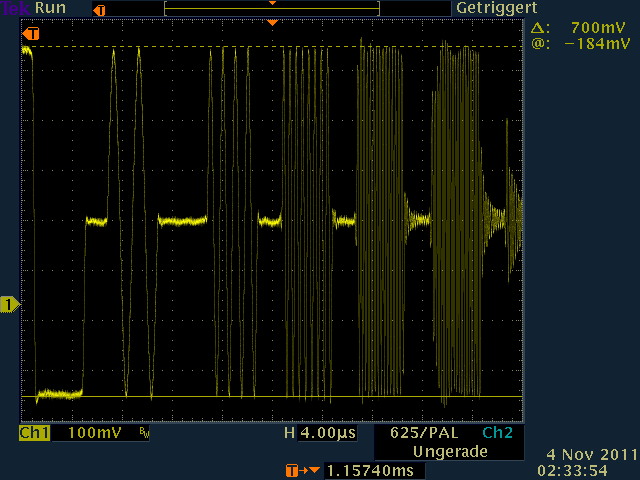The height and width of the screenshot is (480, 640).
Task: Click the 4 Nov 2011 date display
Action: 590,453
